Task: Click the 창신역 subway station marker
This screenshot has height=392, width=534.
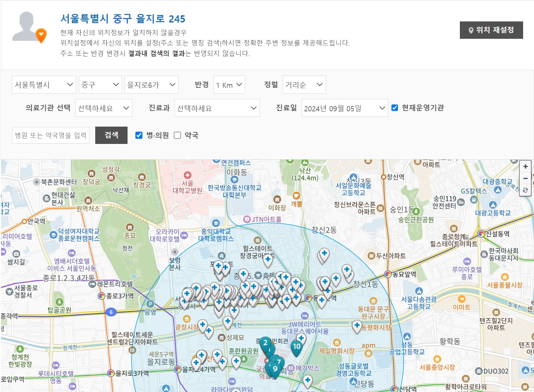Action: point(384,177)
